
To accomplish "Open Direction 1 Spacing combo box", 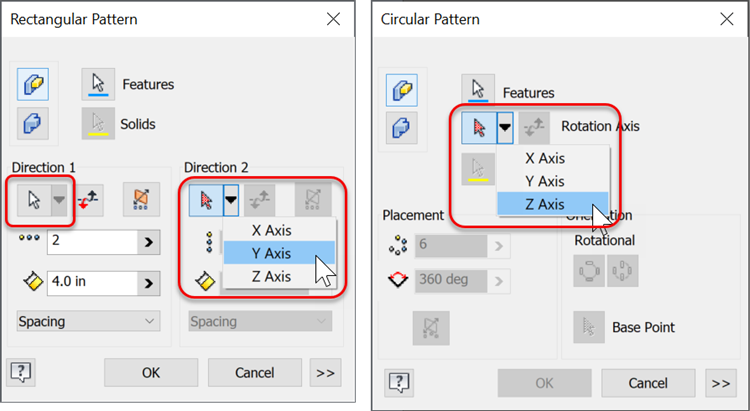I will [89, 321].
